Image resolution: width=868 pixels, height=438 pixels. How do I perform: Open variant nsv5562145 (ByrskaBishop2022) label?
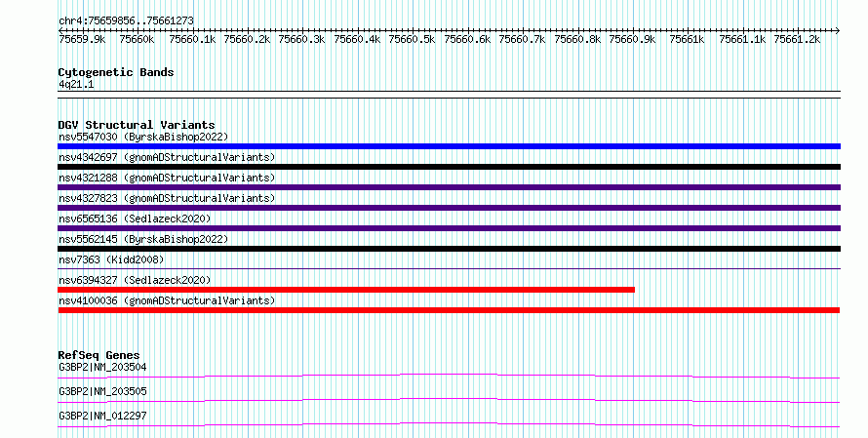[x=143, y=239]
